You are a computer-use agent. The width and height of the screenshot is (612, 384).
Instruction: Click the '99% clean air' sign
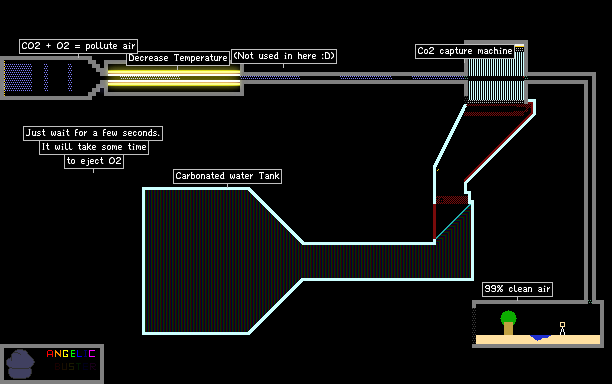(518, 289)
